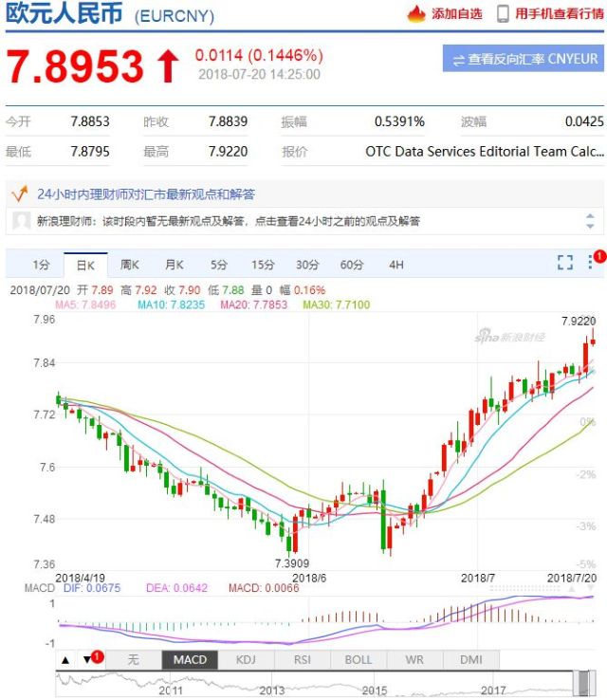The image size is (607, 700).
Task: Switch to the 60分 chart tab
Action: point(352,265)
